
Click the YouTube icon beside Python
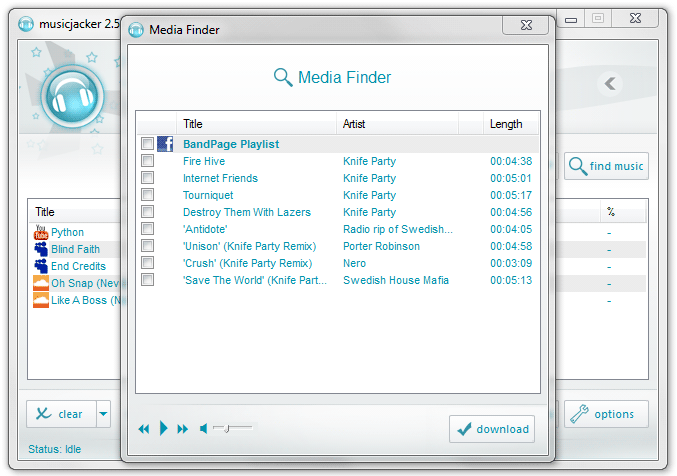coord(41,232)
